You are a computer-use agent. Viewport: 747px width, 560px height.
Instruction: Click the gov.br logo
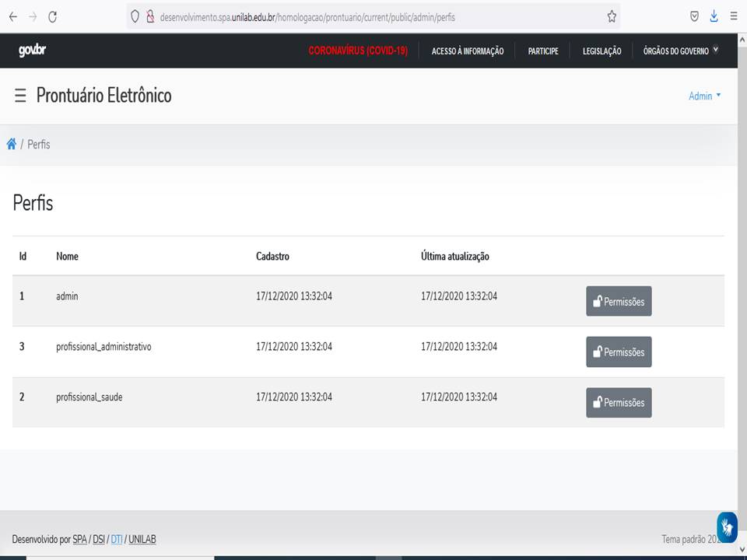click(x=32, y=51)
